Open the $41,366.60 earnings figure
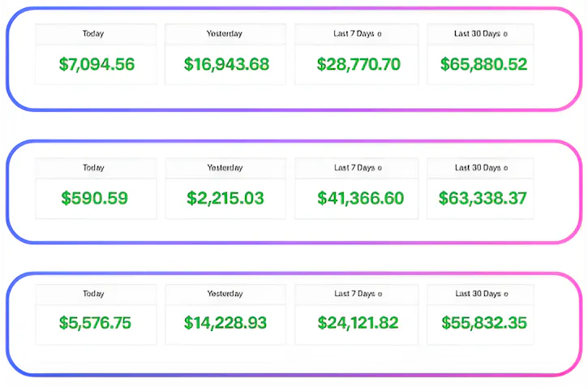Screen dimensions: 588x387 click(x=358, y=197)
